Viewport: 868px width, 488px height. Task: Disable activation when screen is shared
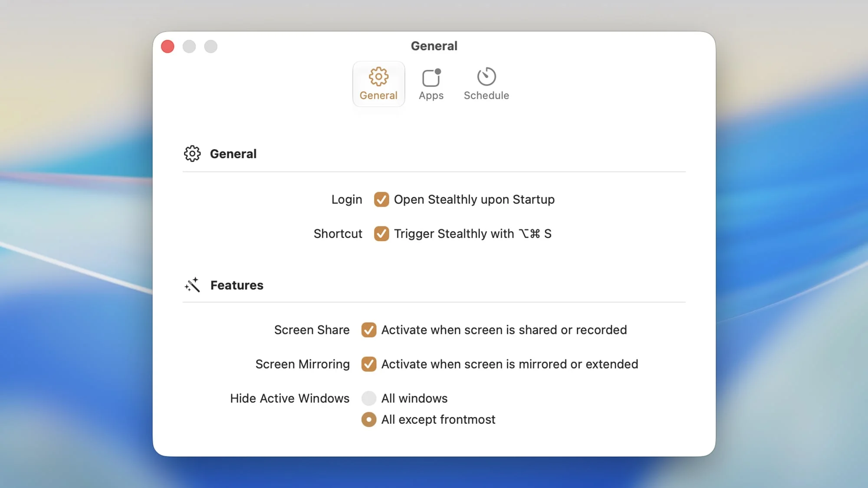coord(369,330)
